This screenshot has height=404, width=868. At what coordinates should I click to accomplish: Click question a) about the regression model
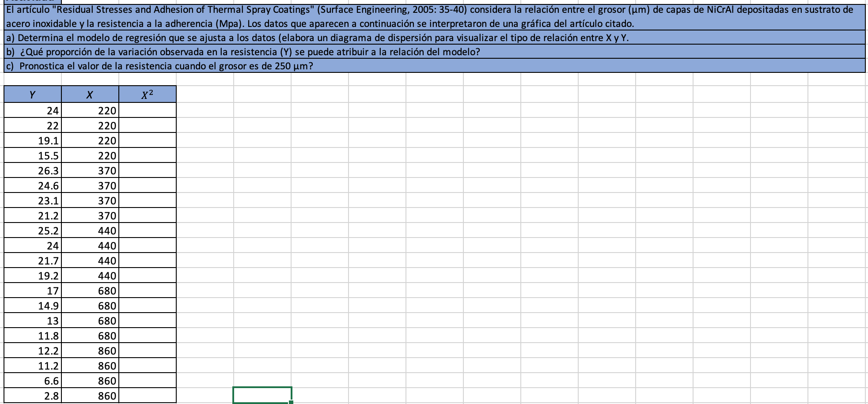[435, 38]
